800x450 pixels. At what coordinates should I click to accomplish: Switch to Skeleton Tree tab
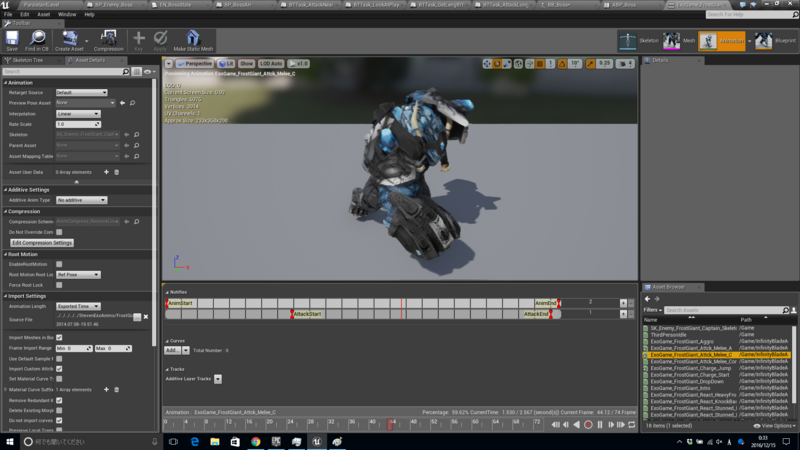click(x=28, y=60)
